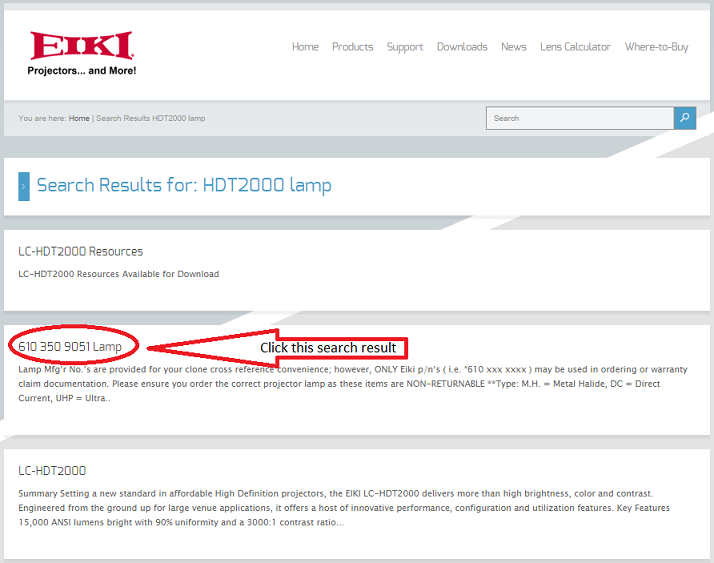Open the LC-HDT2000 Resources result
The height and width of the screenshot is (563, 714).
[81, 251]
